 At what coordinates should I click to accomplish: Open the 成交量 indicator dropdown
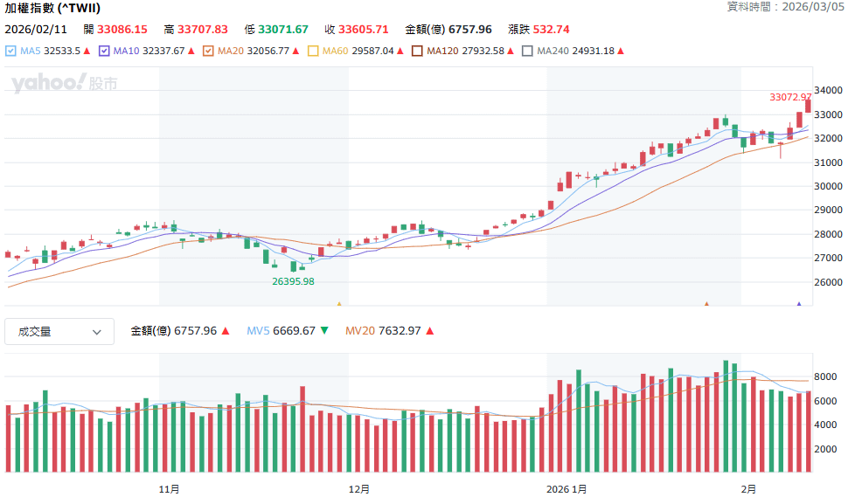pyautogui.click(x=59, y=332)
